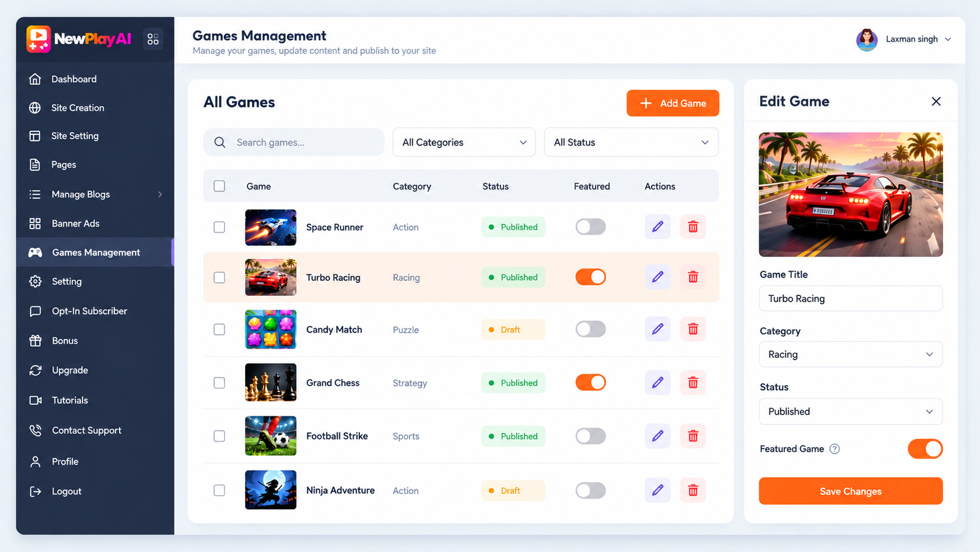Edit the Grand Chess game entry
The height and width of the screenshot is (552, 980).
[658, 383]
